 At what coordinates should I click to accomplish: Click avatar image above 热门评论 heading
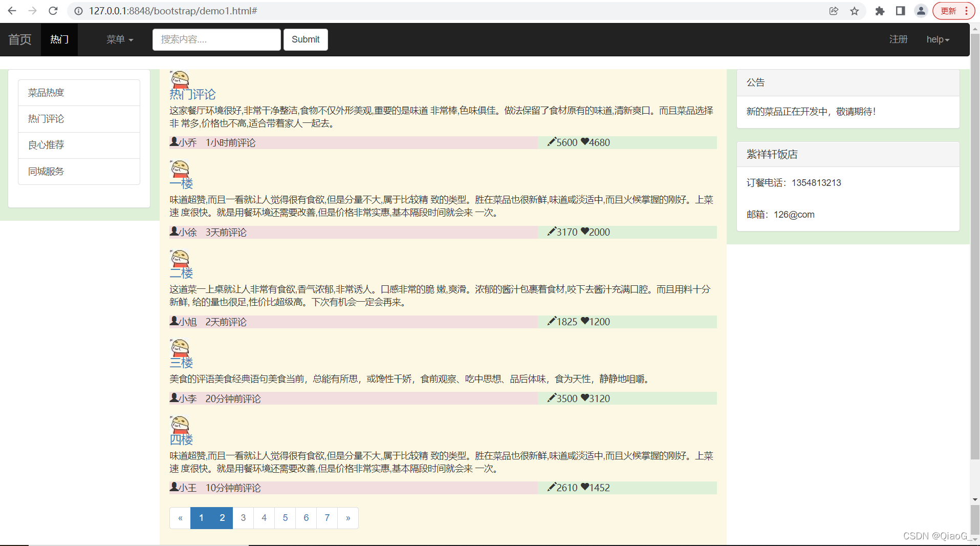pyautogui.click(x=180, y=79)
